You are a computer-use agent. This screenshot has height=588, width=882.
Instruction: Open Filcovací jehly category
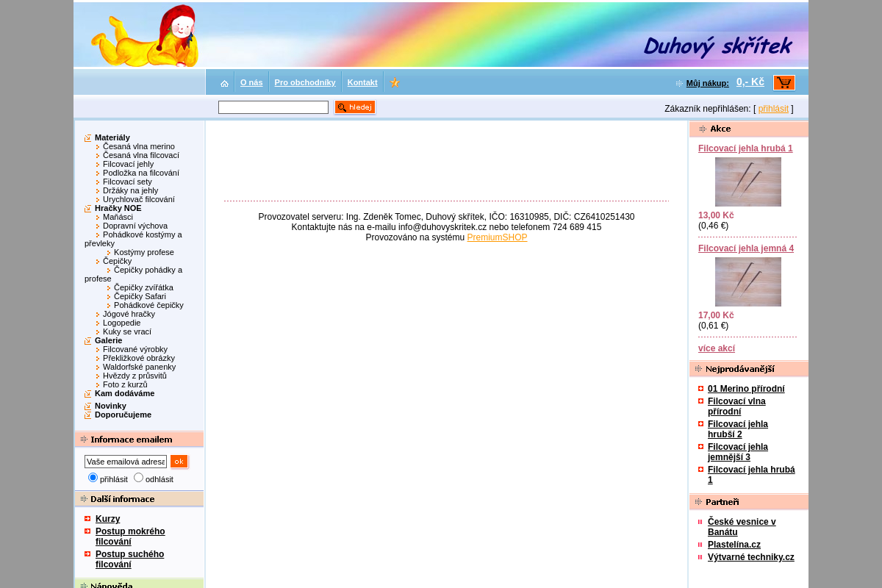[x=129, y=164]
